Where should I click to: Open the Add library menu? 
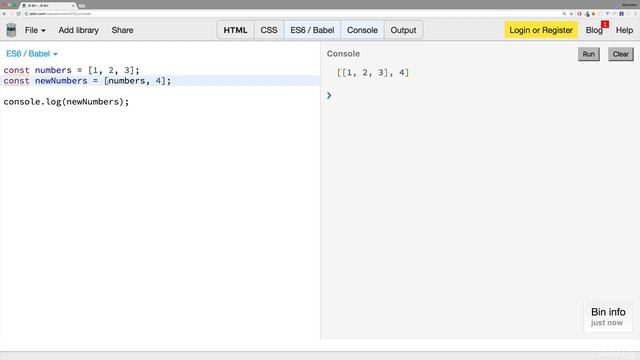(78, 30)
